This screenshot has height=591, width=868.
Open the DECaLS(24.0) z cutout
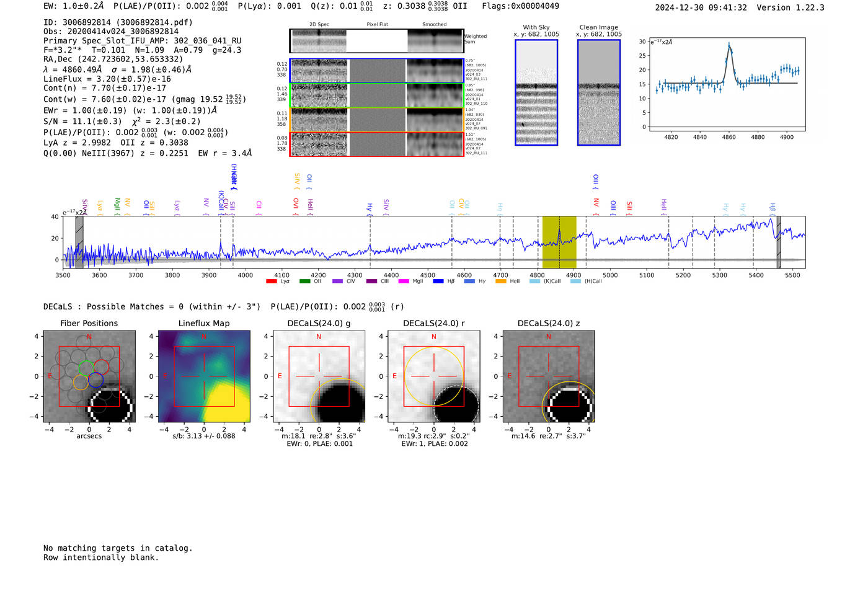pos(548,376)
